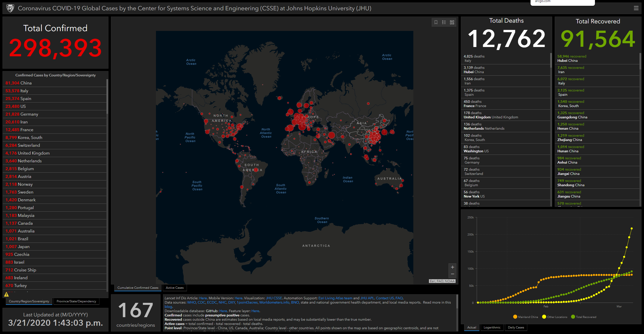Click the last-updated timestamp '3/21/2020 1:43:03 p.m.'
The image size is (644, 334).
coord(55,323)
